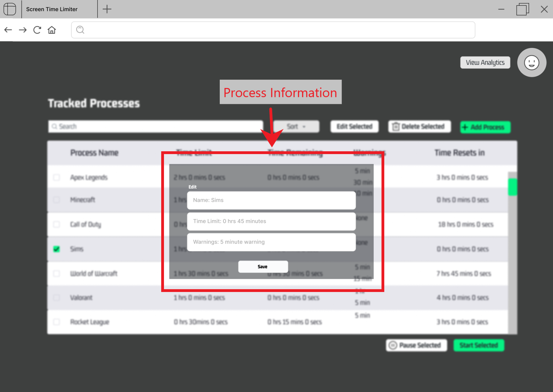Select the Minecraft process name
This screenshot has height=392, width=553.
(83, 200)
